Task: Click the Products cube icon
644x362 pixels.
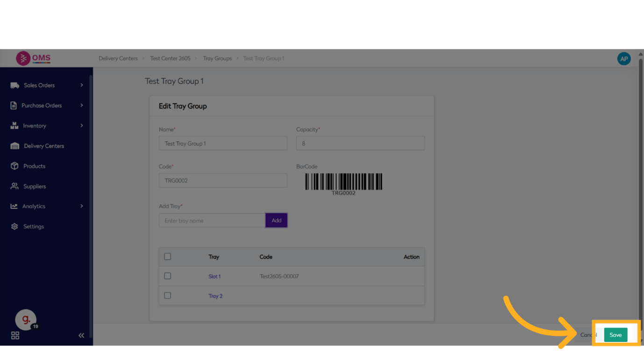Action: pos(14,166)
